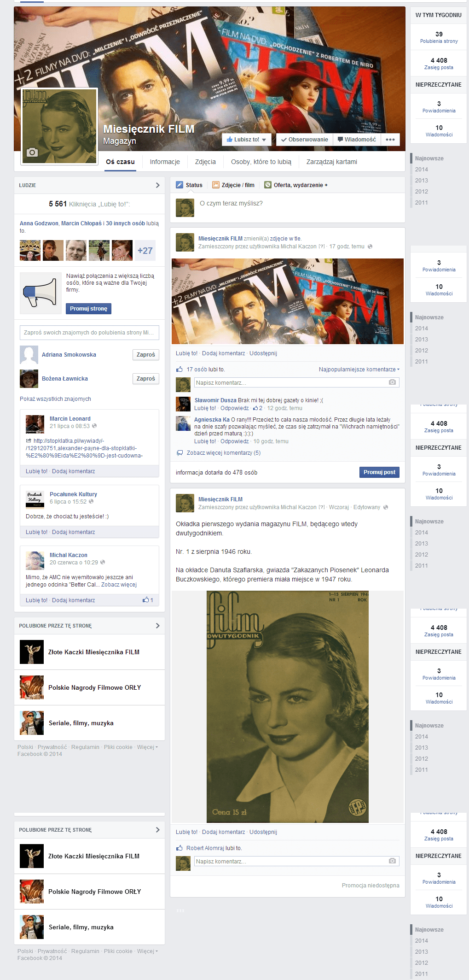Click the Oferta, wydarzenie icon

point(267,185)
